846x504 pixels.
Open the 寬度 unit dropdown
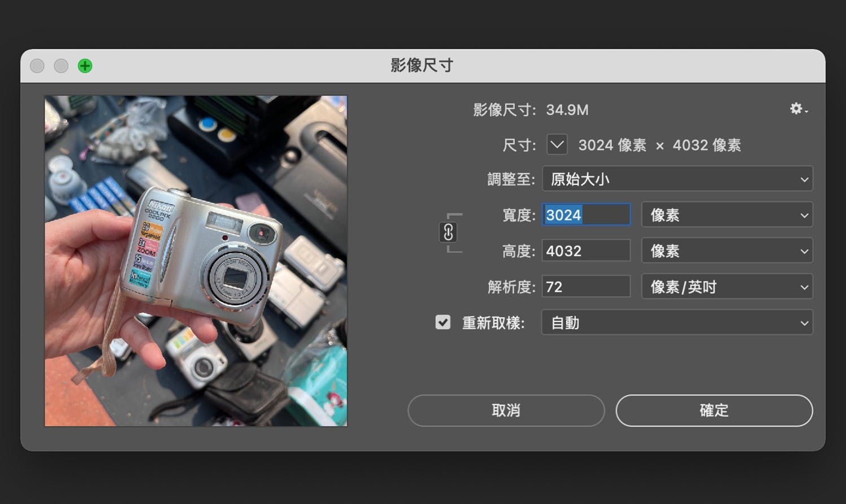[x=726, y=215]
